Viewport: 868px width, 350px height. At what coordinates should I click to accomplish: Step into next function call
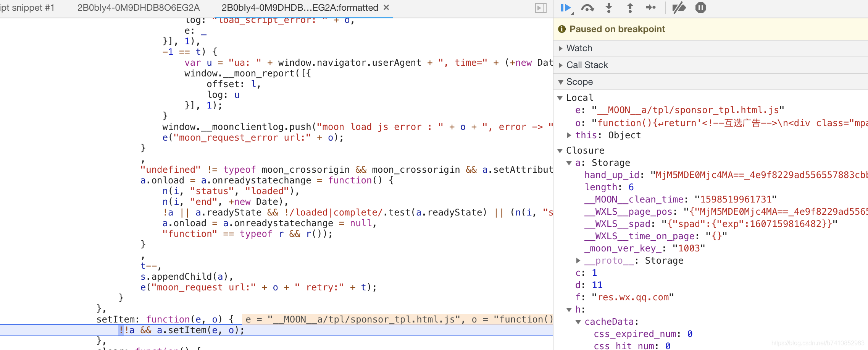[x=609, y=8]
